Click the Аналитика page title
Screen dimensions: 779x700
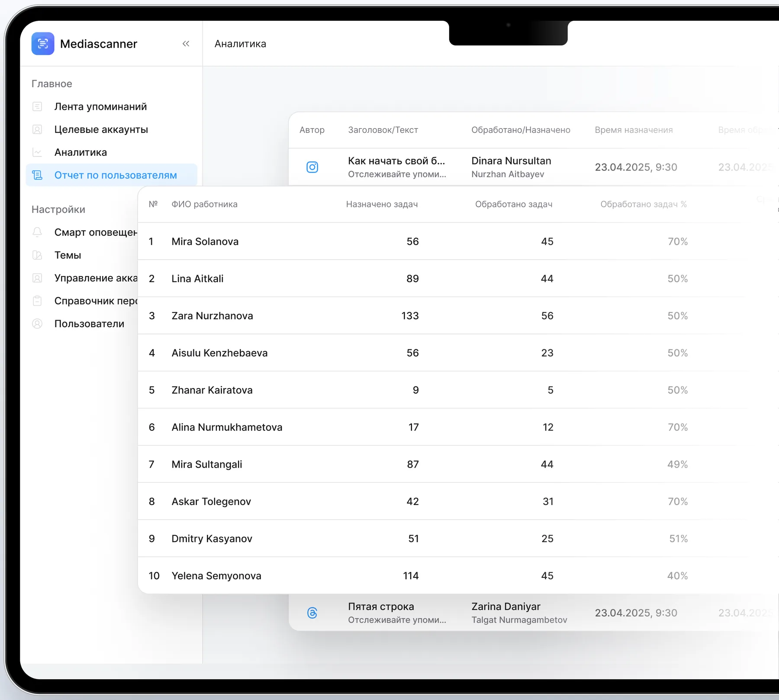tap(240, 44)
